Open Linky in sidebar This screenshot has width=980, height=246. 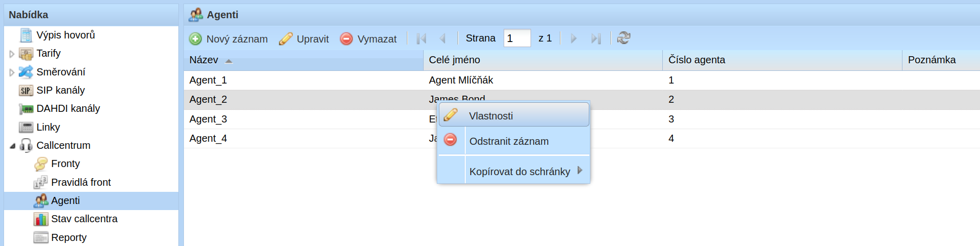coord(48,127)
